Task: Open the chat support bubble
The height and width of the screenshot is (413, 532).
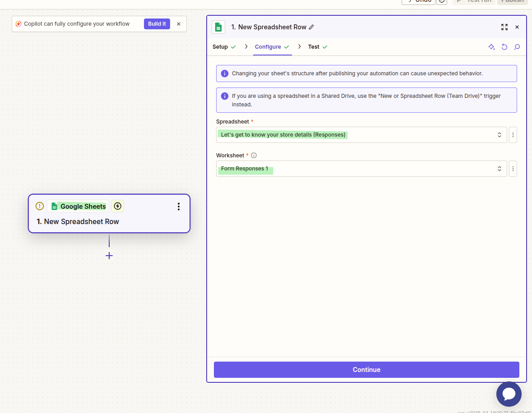Action: [x=509, y=394]
